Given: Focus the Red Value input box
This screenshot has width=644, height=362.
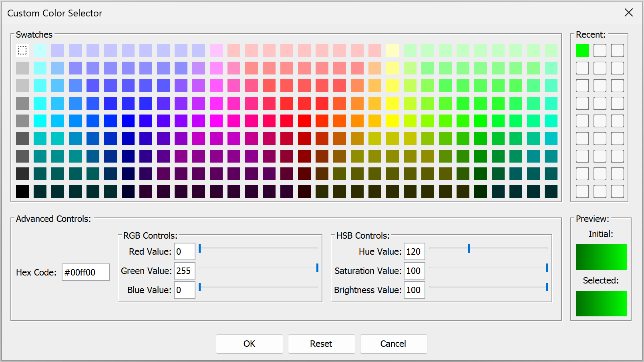Looking at the screenshot, I should pyautogui.click(x=185, y=251).
